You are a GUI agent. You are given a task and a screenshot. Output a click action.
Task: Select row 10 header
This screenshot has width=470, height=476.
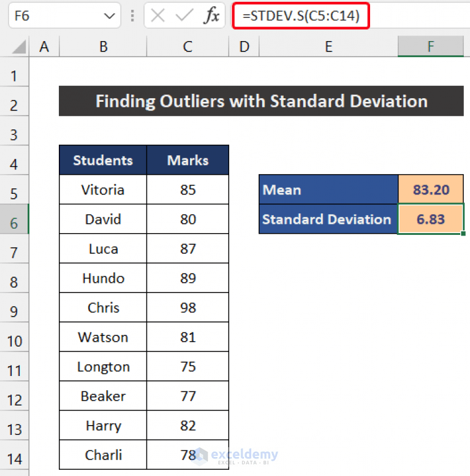14,337
